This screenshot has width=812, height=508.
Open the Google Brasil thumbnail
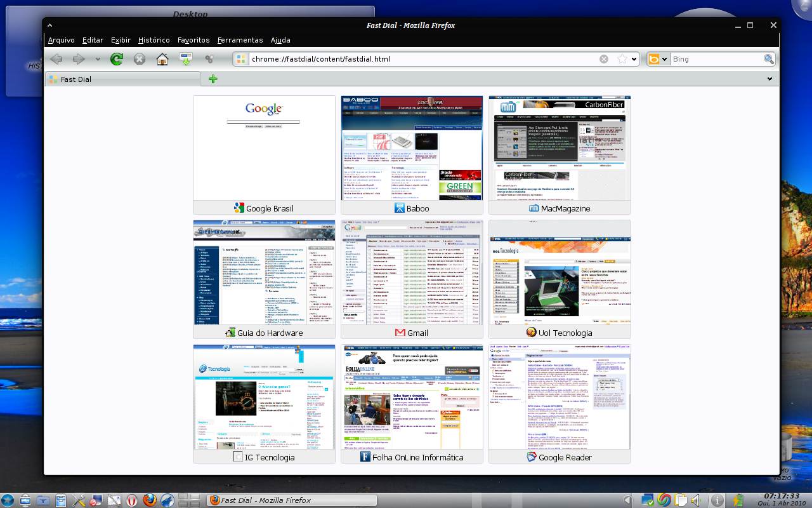coord(264,148)
